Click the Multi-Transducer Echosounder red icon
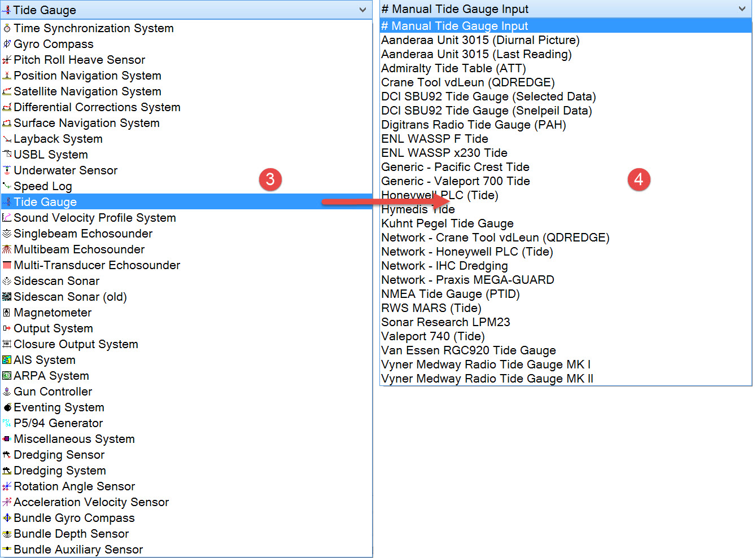Image resolution: width=756 pixels, height=558 pixels. point(7,265)
